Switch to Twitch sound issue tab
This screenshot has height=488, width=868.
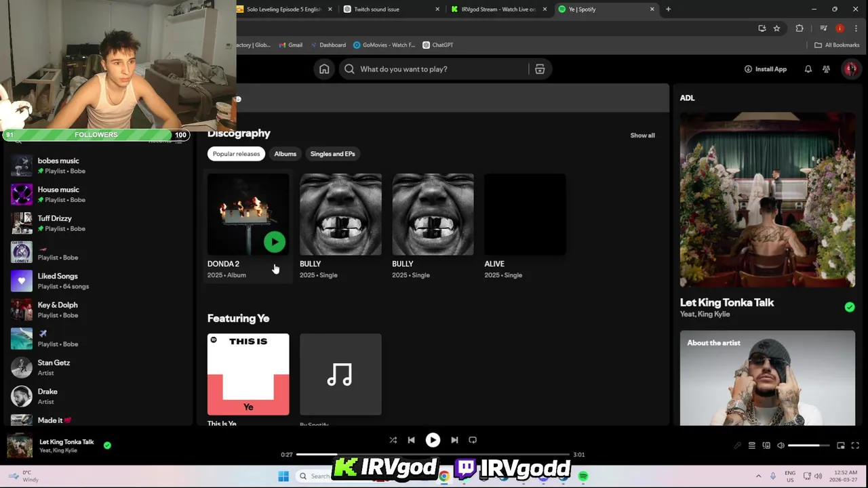click(390, 9)
